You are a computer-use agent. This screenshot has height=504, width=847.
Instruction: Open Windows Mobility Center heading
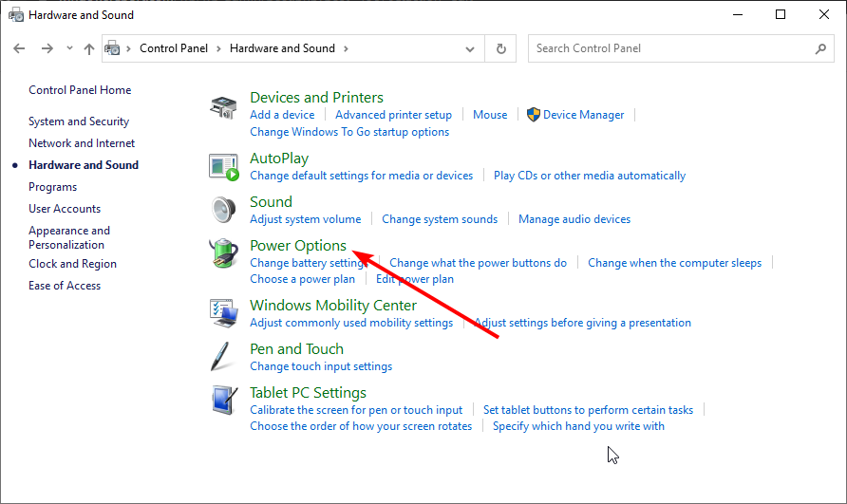pyautogui.click(x=333, y=306)
